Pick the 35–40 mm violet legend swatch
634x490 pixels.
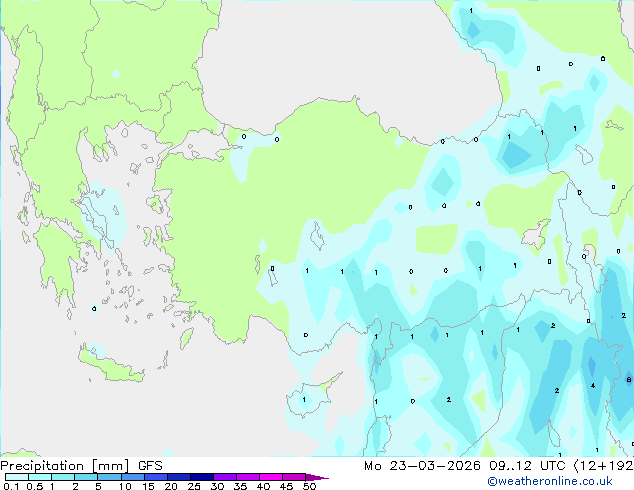click(247, 477)
